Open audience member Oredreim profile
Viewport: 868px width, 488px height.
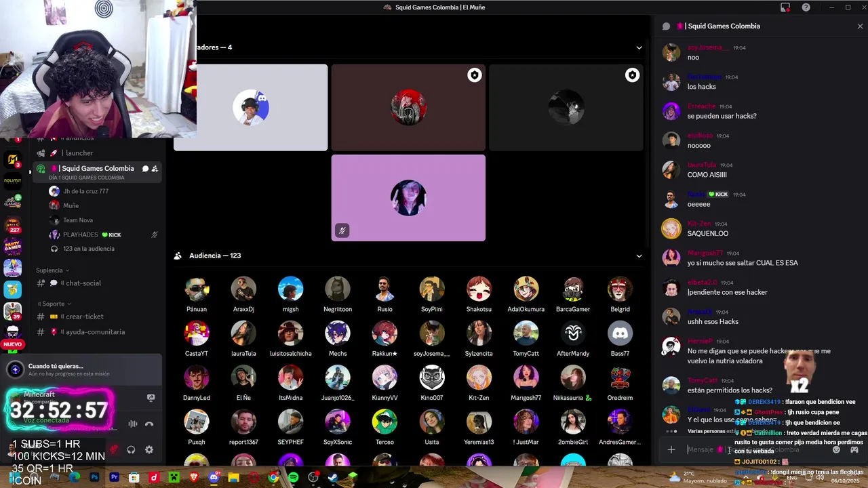point(620,384)
